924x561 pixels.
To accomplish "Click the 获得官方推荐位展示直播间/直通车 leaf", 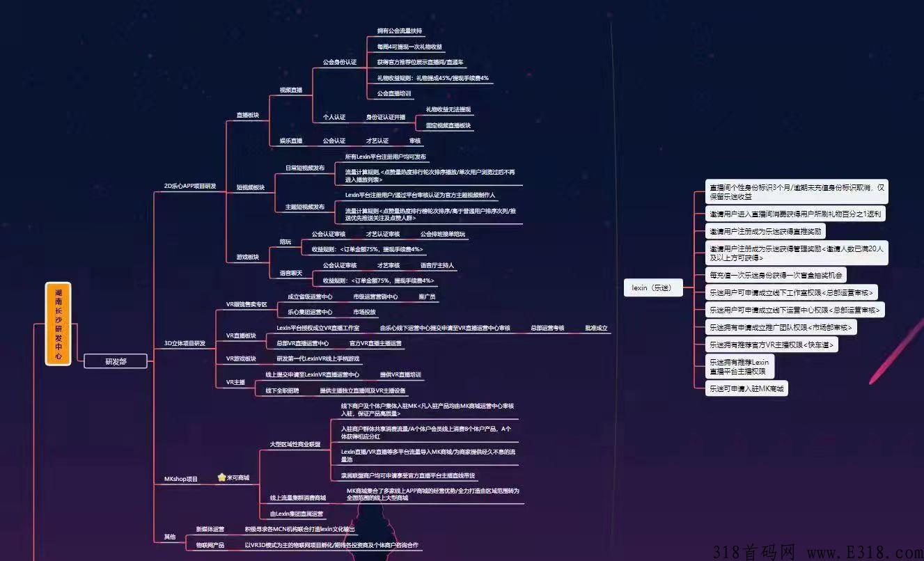I will point(420,62).
